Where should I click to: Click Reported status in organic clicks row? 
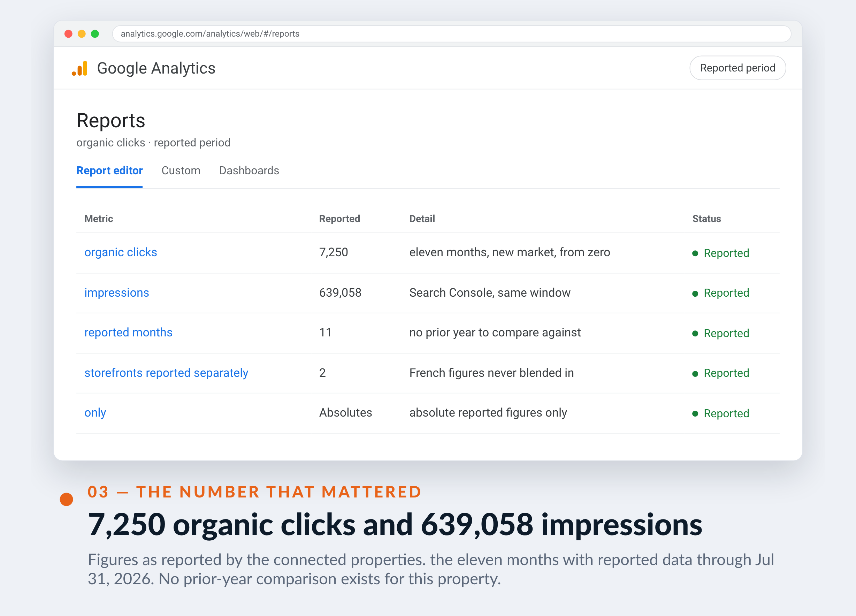pos(720,253)
